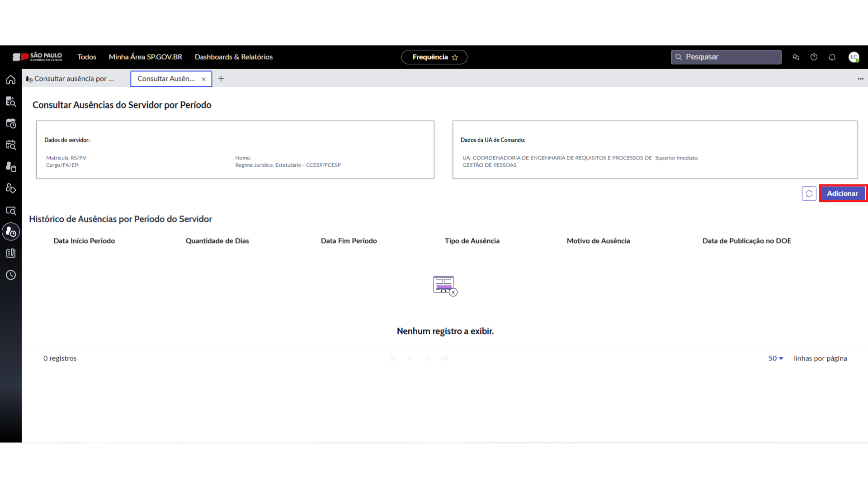Click the refresh icon beside Adicionar
The height and width of the screenshot is (488, 868).
click(x=809, y=193)
